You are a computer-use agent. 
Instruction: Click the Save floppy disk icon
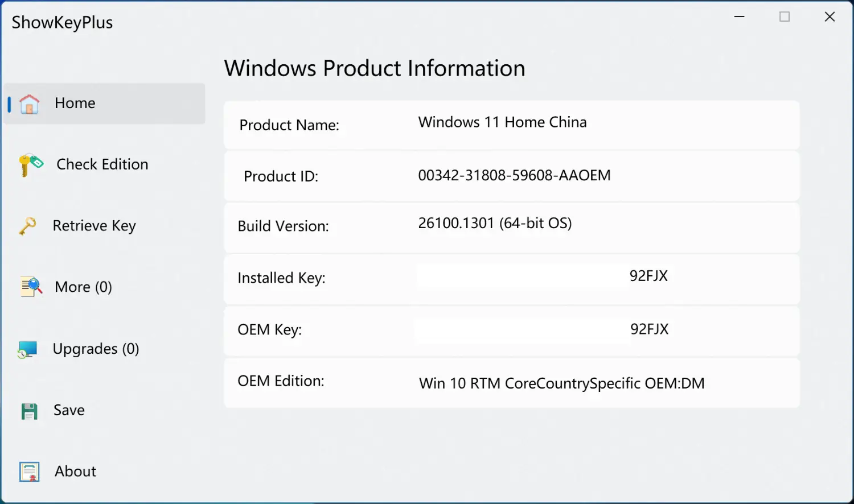point(29,411)
